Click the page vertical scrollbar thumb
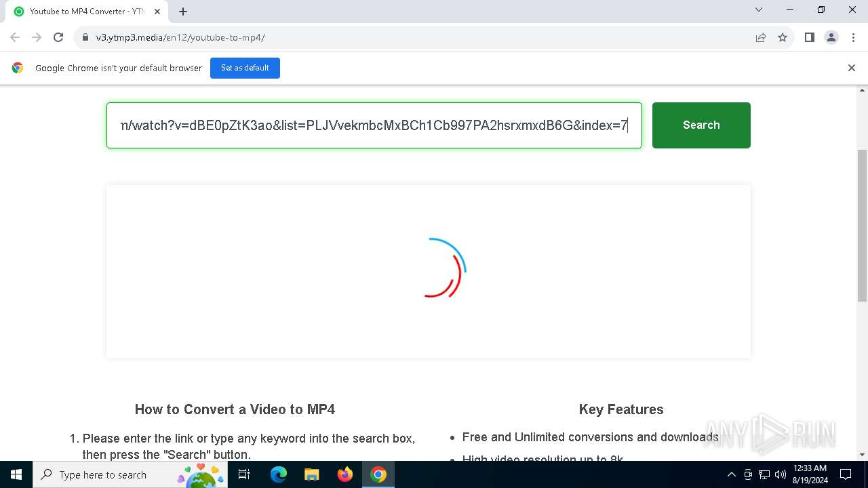This screenshot has width=868, height=488. point(863,226)
